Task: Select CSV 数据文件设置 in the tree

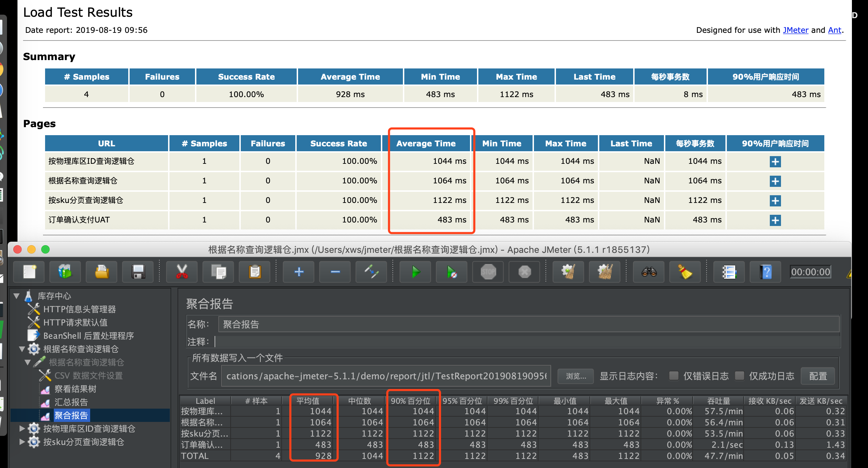Action: 88,375
